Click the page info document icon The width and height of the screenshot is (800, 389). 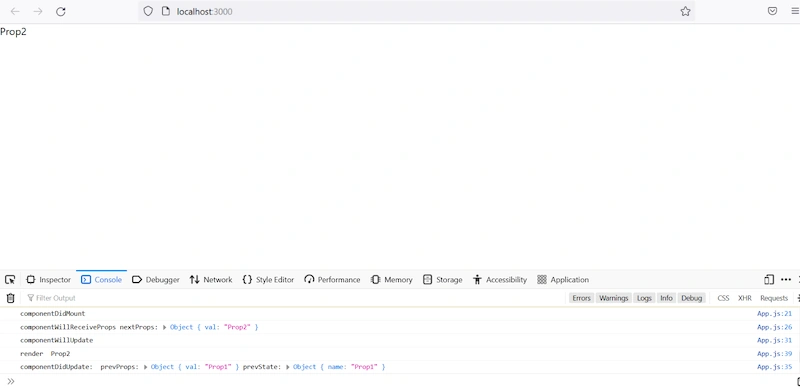point(165,11)
